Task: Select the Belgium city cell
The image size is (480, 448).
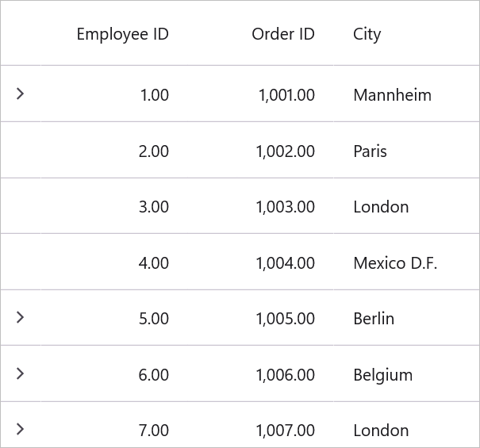Action: point(406,373)
